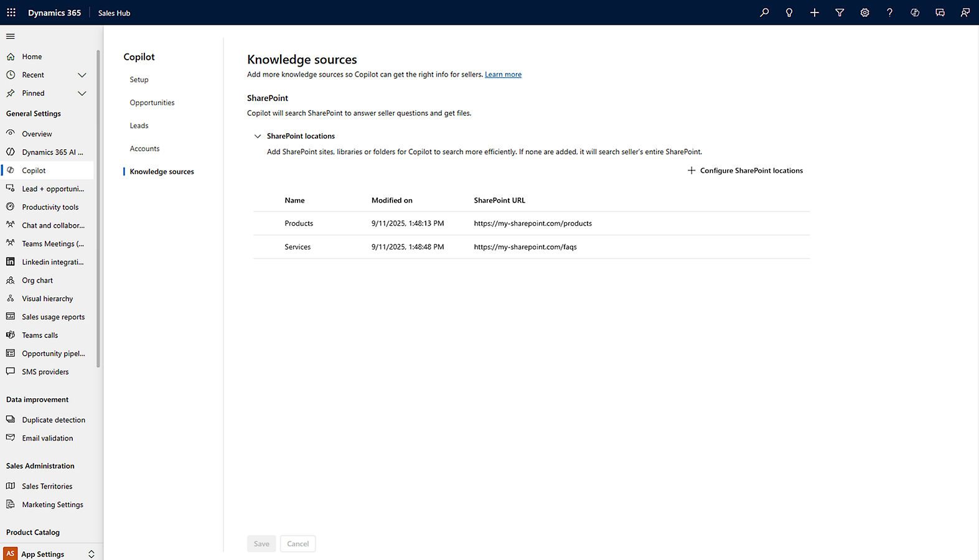The height and width of the screenshot is (560, 979).
Task: Click the Name column header
Action: click(294, 200)
